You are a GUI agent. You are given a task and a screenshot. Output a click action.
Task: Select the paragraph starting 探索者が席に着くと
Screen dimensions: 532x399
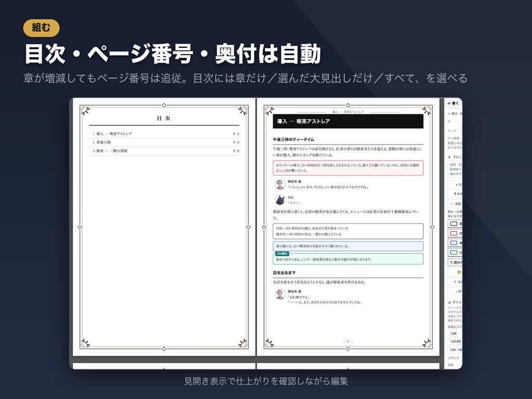coord(347,215)
